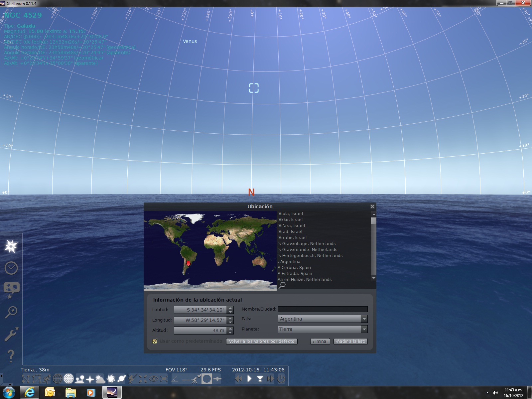Switch equatorial/azimuthal mount icon

(x=132, y=378)
